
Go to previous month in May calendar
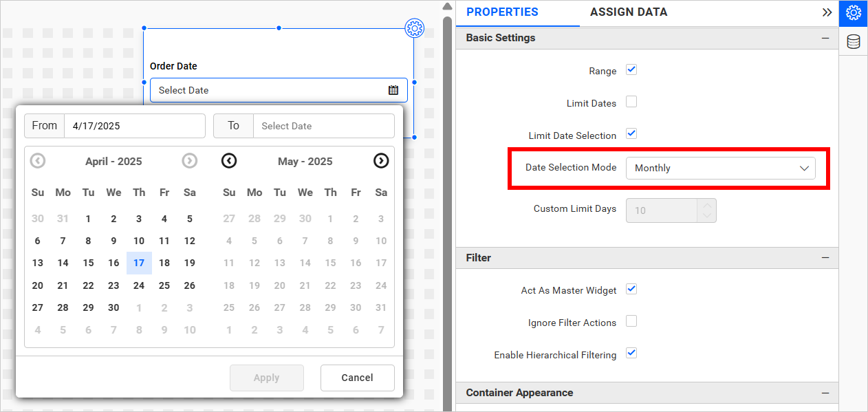click(229, 161)
